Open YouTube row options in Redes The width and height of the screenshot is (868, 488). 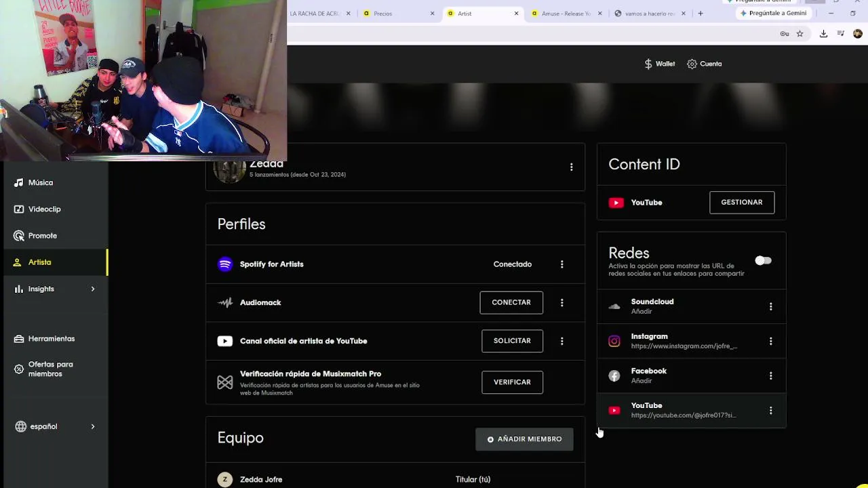[x=771, y=410]
